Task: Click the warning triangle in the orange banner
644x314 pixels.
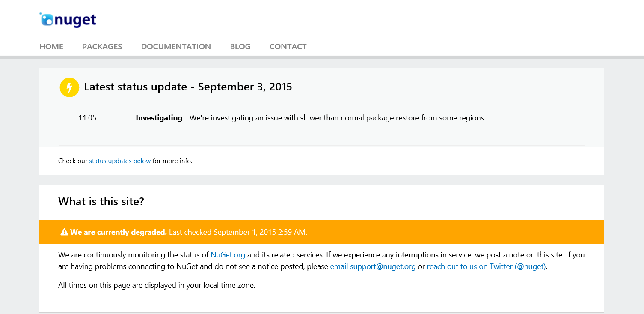Action: coord(64,232)
